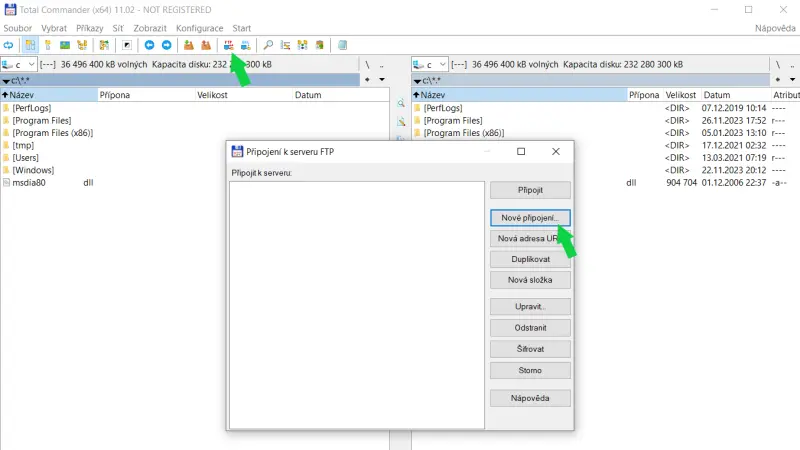The width and height of the screenshot is (800, 450).
Task: Open the Soubor menu
Action: pyautogui.click(x=17, y=28)
